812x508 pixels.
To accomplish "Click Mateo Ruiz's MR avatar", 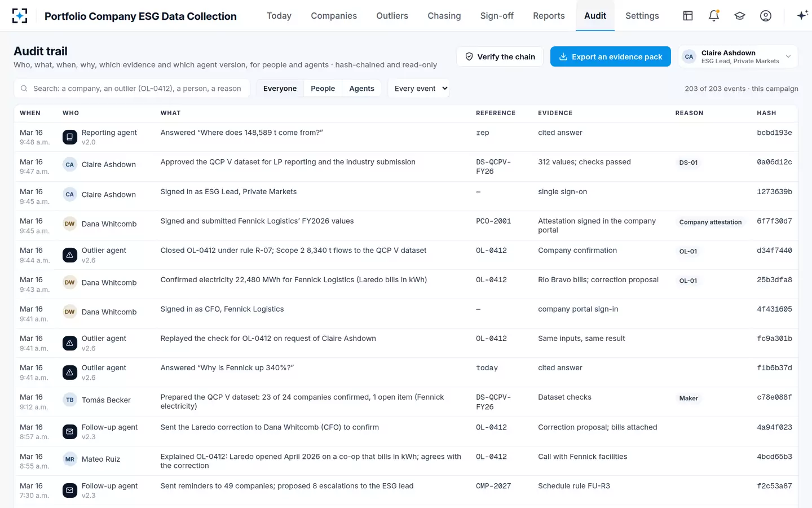I will click(70, 459).
